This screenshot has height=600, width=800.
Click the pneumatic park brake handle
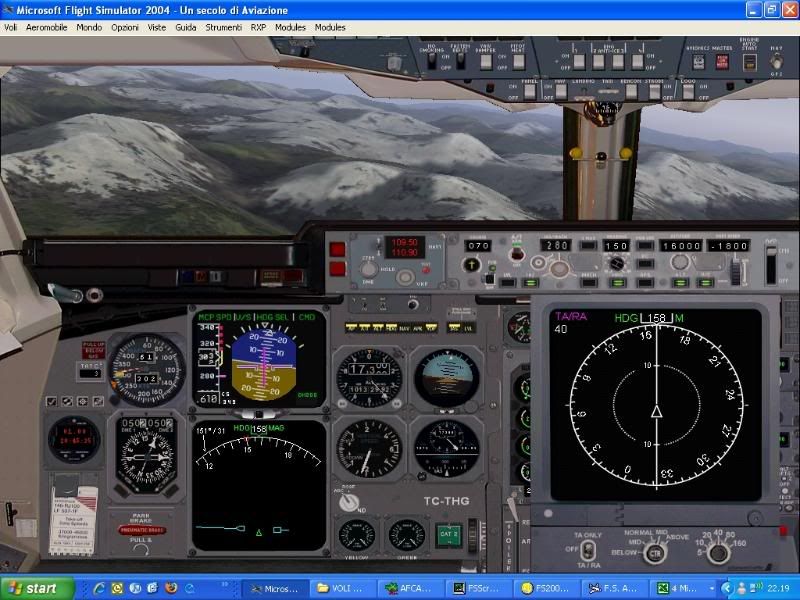click(x=143, y=530)
